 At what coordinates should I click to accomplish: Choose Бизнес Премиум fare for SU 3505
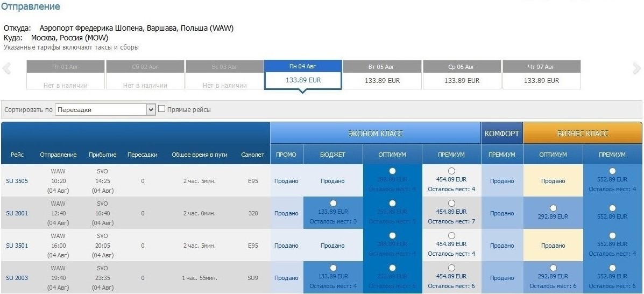612,171
